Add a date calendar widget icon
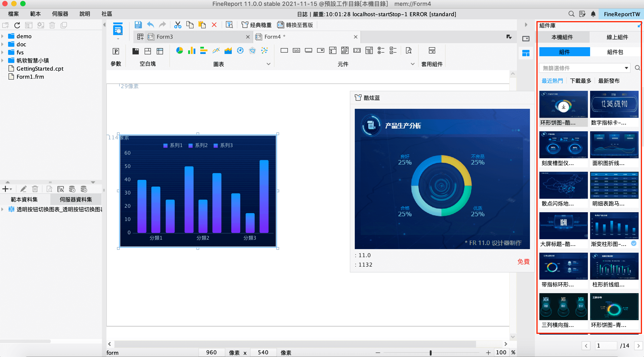This screenshot has height=357, width=644. coord(345,51)
